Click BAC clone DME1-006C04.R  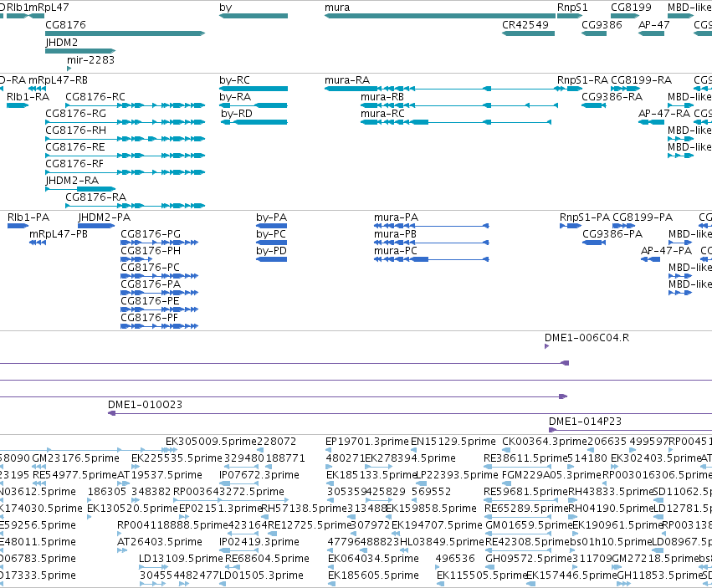(x=587, y=338)
